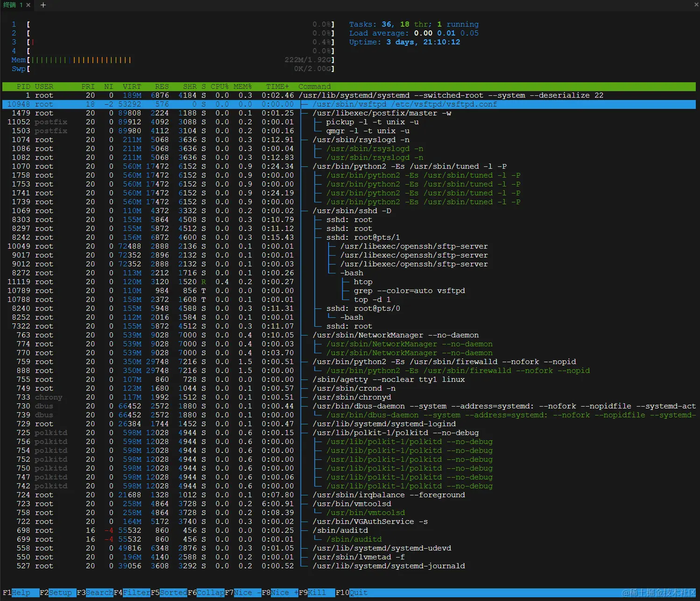The width and height of the screenshot is (700, 601).
Task: Select the sshd: root@pts/1 process
Action: pyautogui.click(x=349, y=237)
